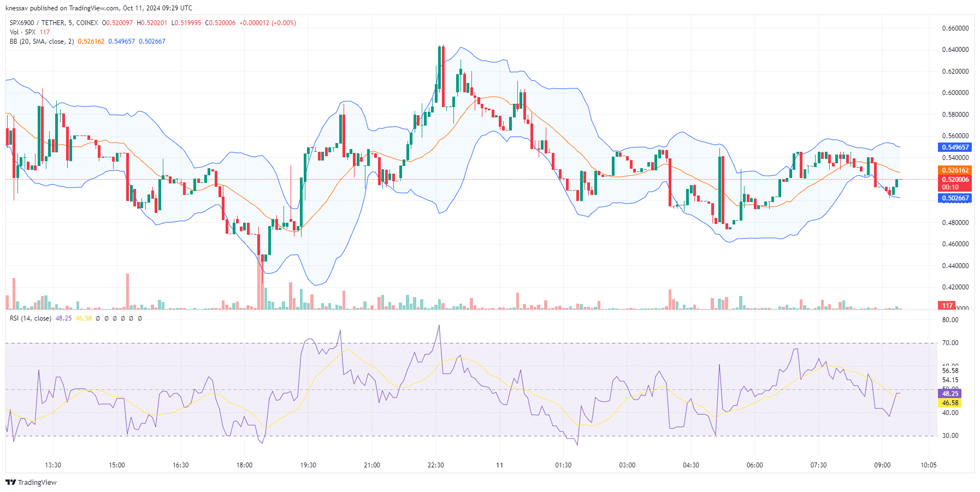This screenshot has height=492, width=980.
Task: Click the yellow 46.58 RSI axis tag
Action: (x=950, y=403)
